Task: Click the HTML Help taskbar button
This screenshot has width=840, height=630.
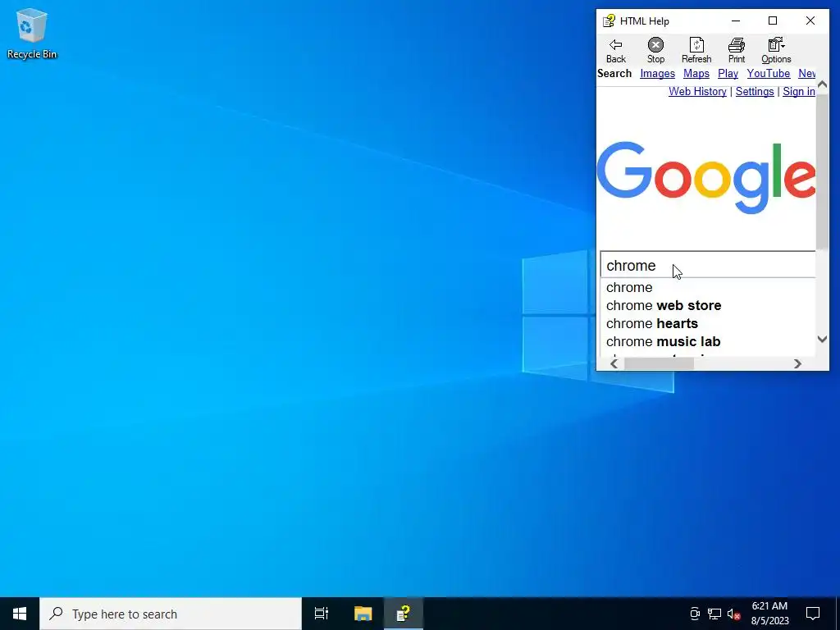Action: tap(404, 614)
